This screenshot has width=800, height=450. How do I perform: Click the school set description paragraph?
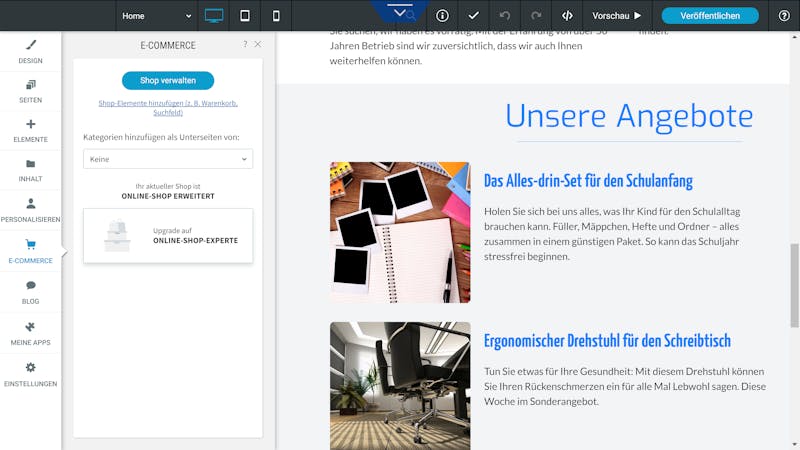(612, 234)
